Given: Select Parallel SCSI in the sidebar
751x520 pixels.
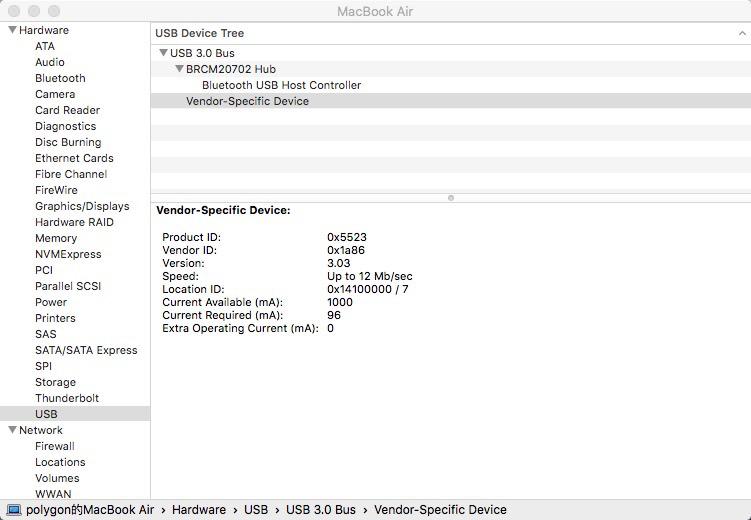Looking at the screenshot, I should (x=68, y=286).
